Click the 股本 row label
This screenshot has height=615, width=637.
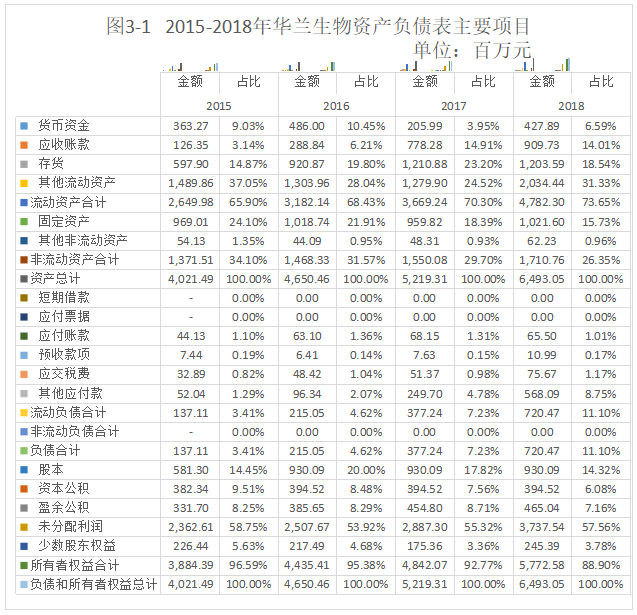tap(51, 470)
